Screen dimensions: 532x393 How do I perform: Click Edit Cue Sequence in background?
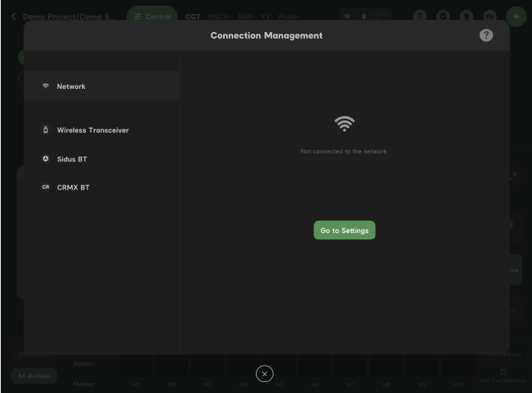[503, 376]
